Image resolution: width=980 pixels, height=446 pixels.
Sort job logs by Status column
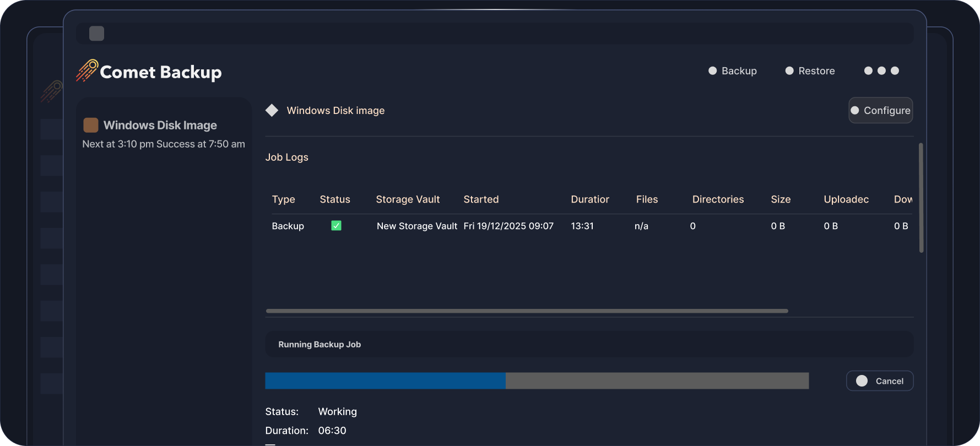tap(335, 199)
